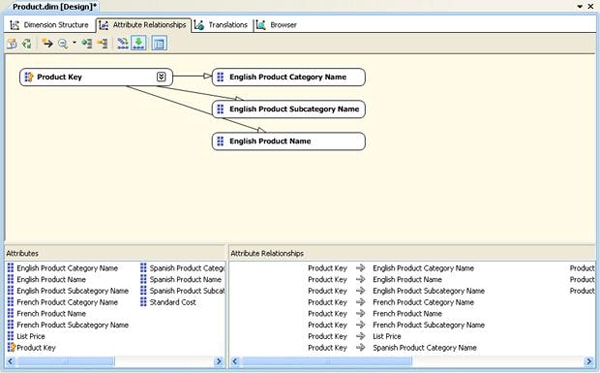600x373 pixels.
Task: Click the English Product Subcategory Name node icon
Action: coord(220,109)
